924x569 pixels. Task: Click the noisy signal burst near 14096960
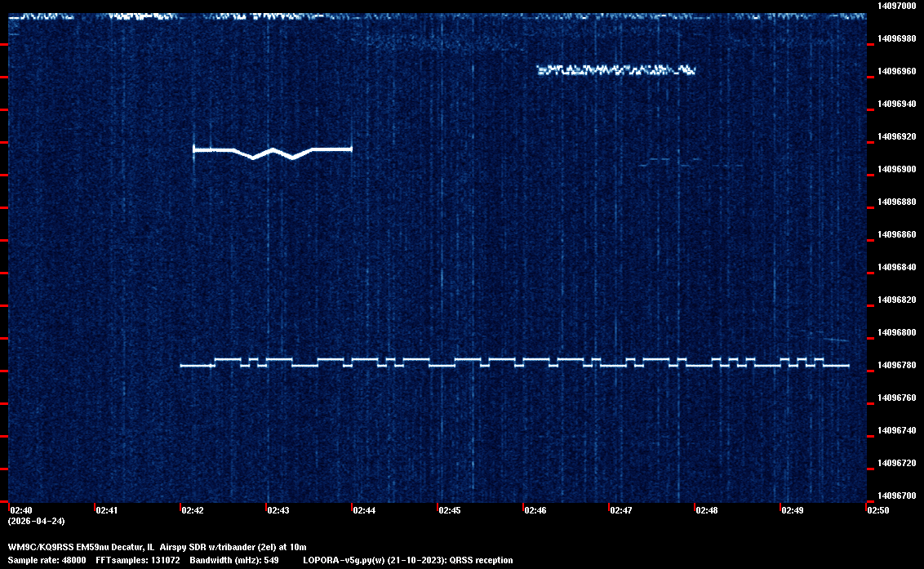615,71
